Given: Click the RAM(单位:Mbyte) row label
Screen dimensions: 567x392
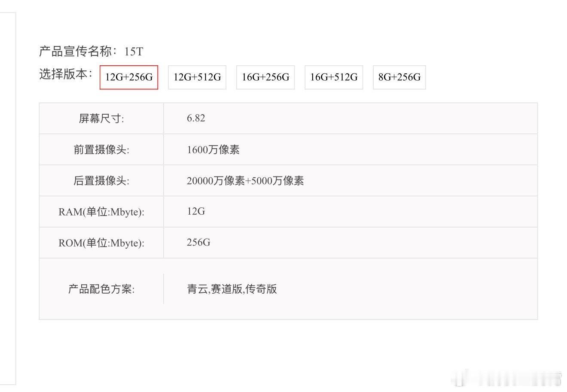Looking at the screenshot, I should tap(101, 212).
